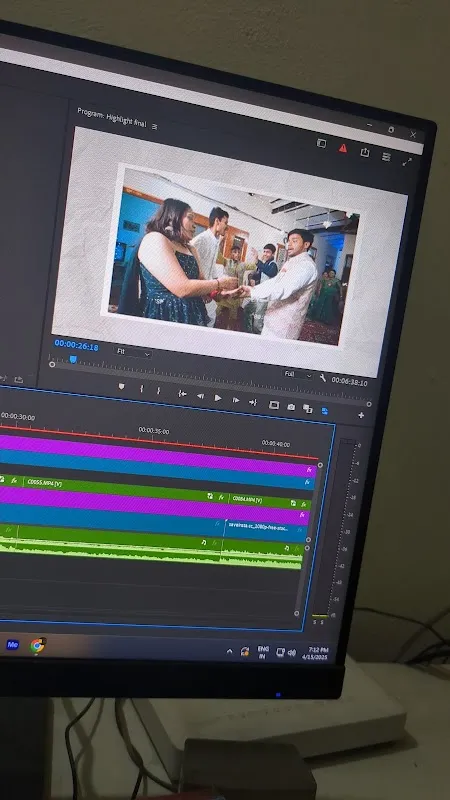Click the Mark In bracket icon
Image resolution: width=450 pixels, height=800 pixels.
pos(142,389)
